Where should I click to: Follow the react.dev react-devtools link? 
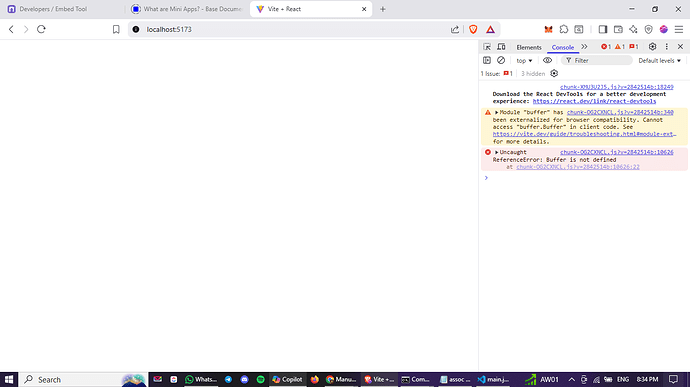[594, 101]
